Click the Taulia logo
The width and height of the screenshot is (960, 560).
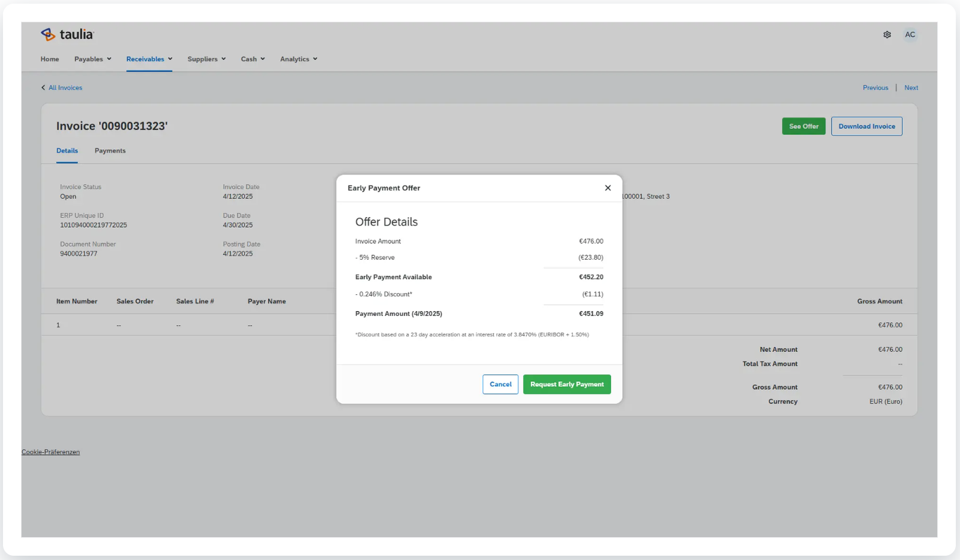[x=67, y=35]
